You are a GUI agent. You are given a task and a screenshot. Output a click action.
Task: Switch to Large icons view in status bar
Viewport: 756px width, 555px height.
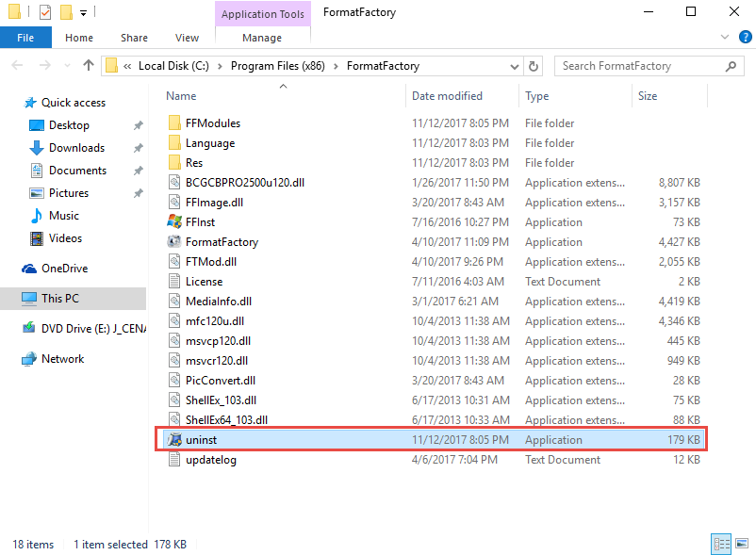coord(742,544)
